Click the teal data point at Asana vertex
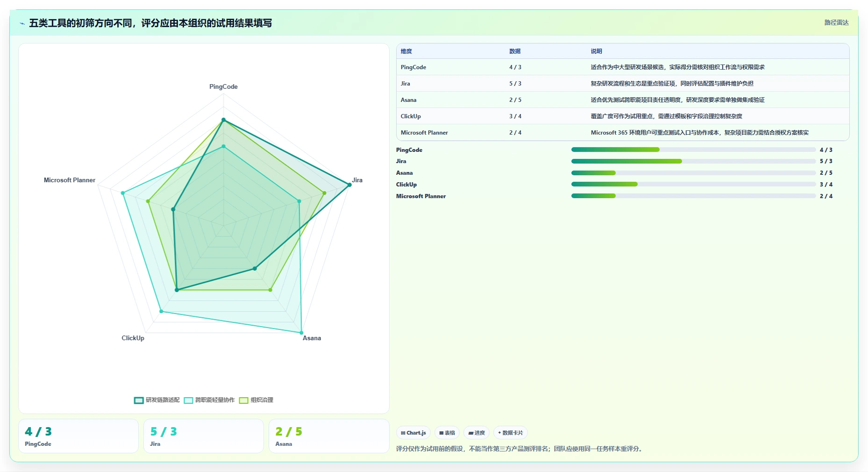 click(x=301, y=333)
